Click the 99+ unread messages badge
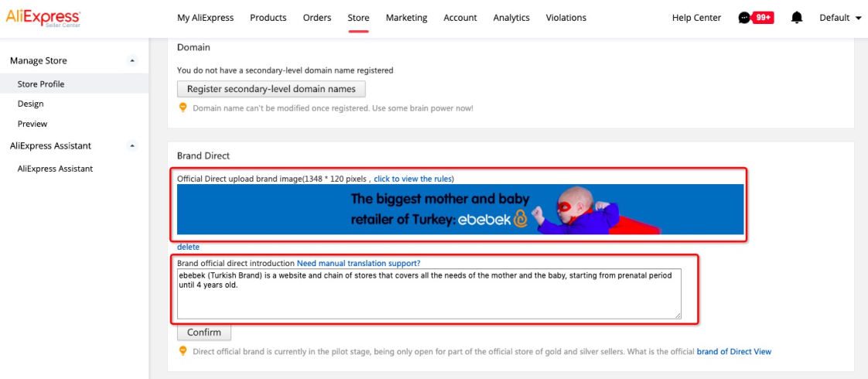Viewport: 868px width, 379px height. tap(764, 18)
